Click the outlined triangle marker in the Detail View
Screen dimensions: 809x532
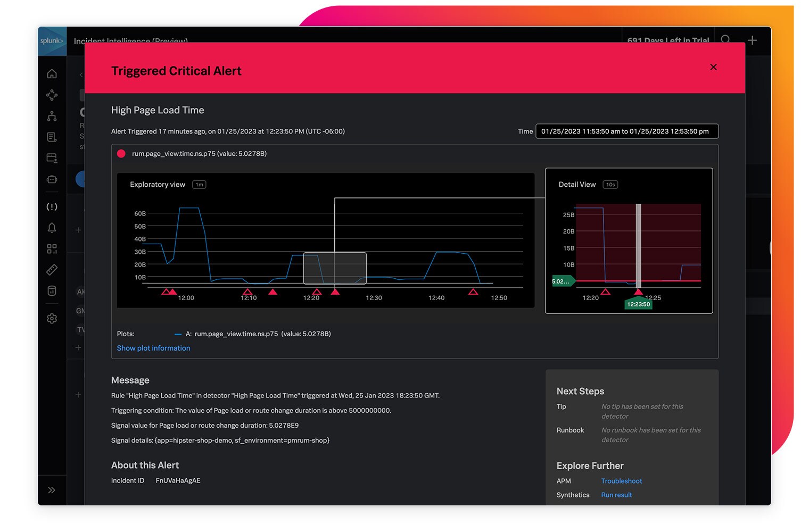[x=605, y=292]
